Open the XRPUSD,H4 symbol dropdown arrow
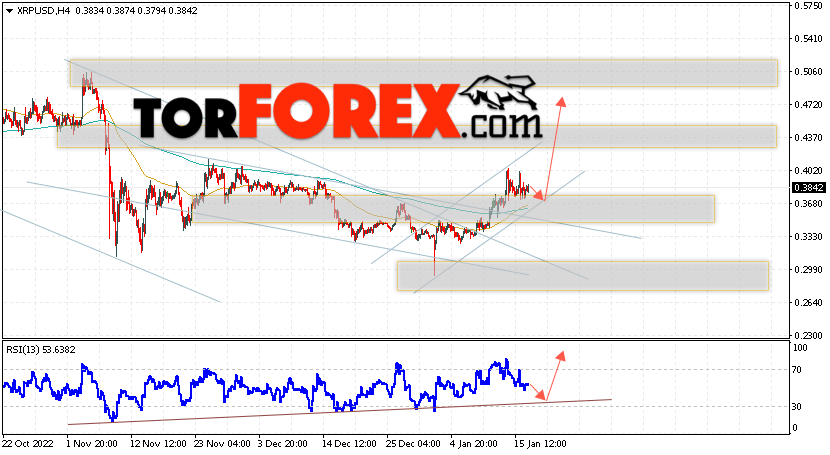Screen dimensions: 830x455 [x=9, y=11]
